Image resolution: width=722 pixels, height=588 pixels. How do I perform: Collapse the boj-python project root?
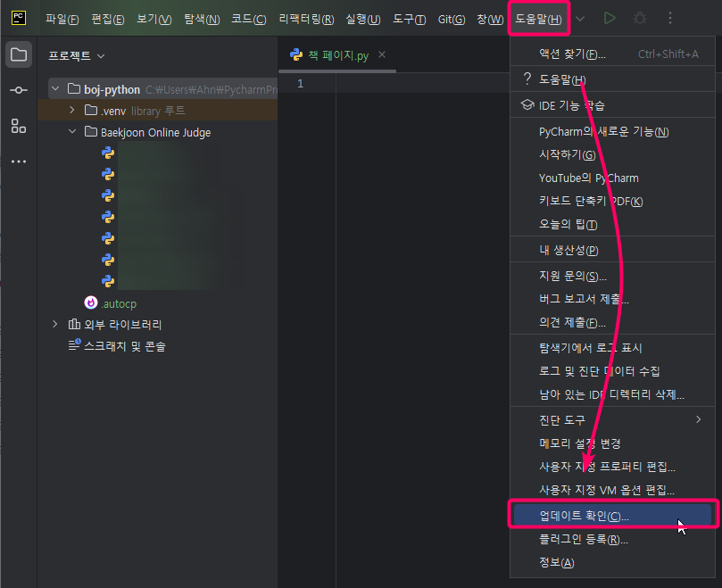coord(55,88)
